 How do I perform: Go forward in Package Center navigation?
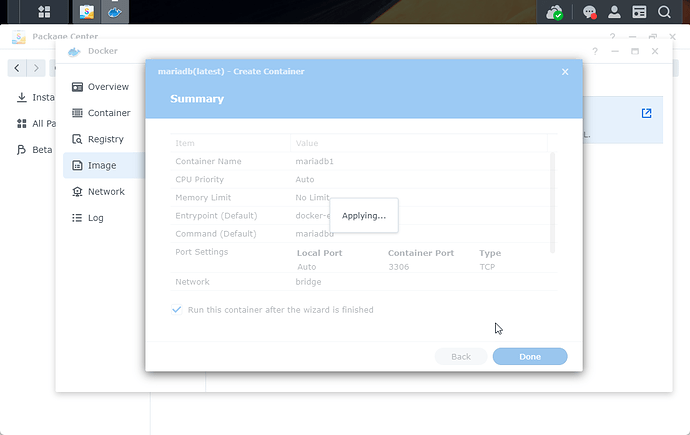coord(36,68)
